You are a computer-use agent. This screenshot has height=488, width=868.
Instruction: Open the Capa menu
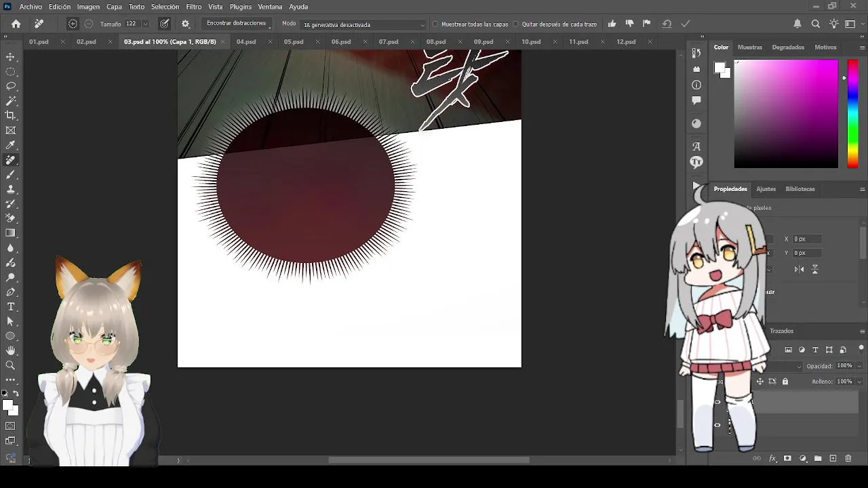click(x=114, y=7)
